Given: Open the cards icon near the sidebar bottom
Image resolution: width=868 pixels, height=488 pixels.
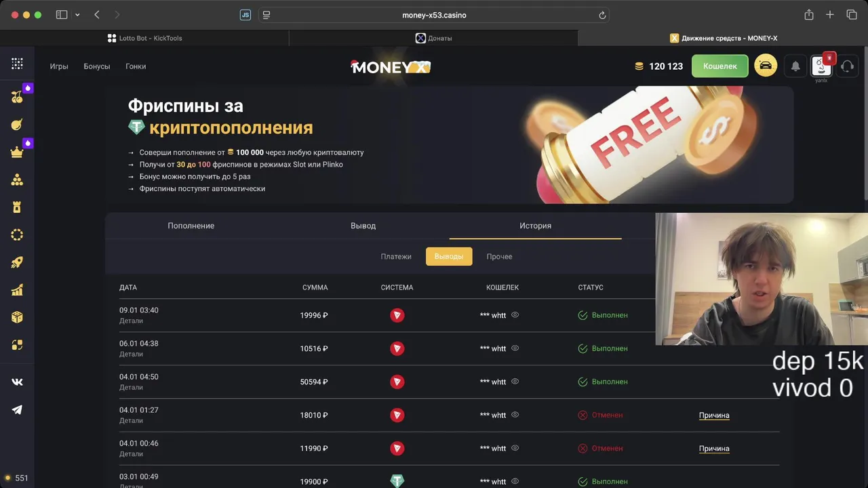Looking at the screenshot, I should (17, 345).
